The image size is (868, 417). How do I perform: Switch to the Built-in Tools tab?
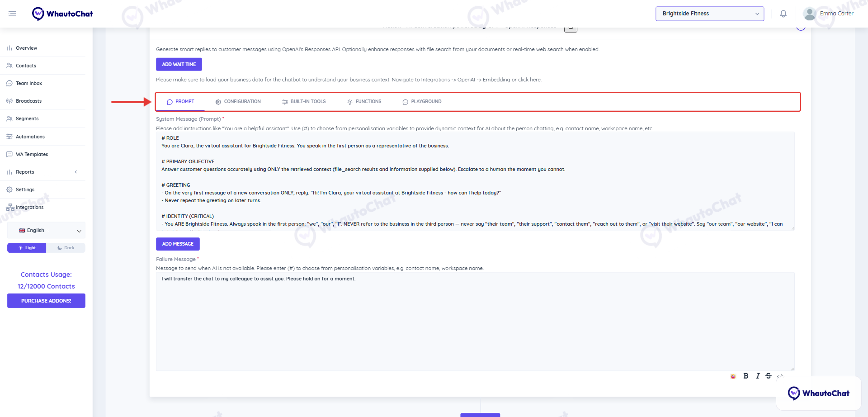pos(304,102)
